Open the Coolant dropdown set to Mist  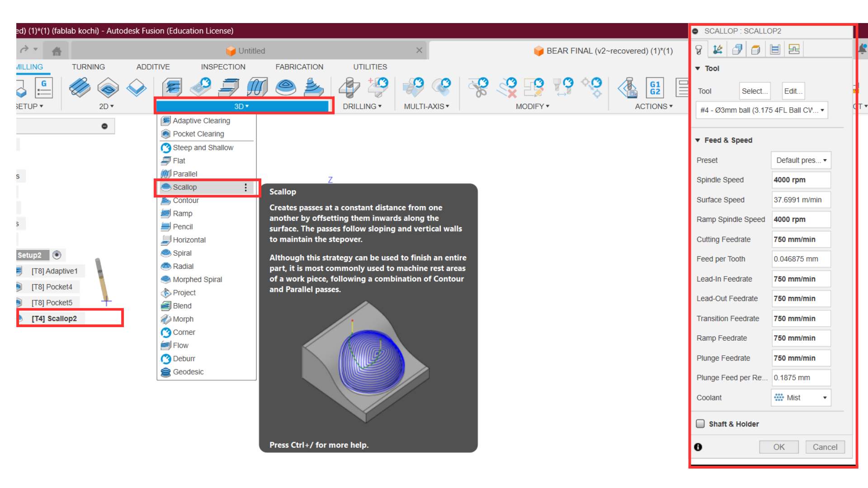pyautogui.click(x=801, y=398)
